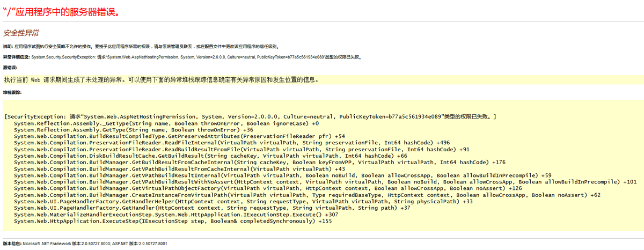Screen dimensions: 644x250
Task: Click the Assembly.GetType +36 stack line
Action: 134,130
